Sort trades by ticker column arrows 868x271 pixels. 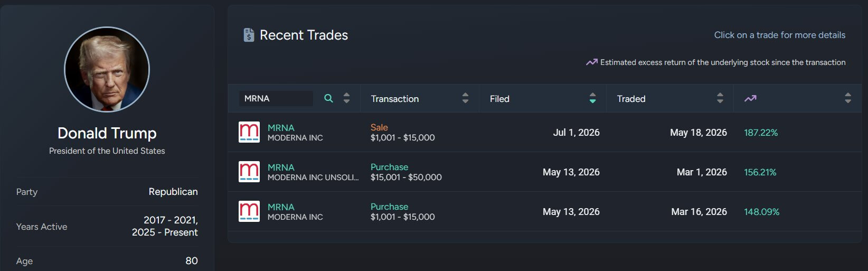[x=346, y=98]
